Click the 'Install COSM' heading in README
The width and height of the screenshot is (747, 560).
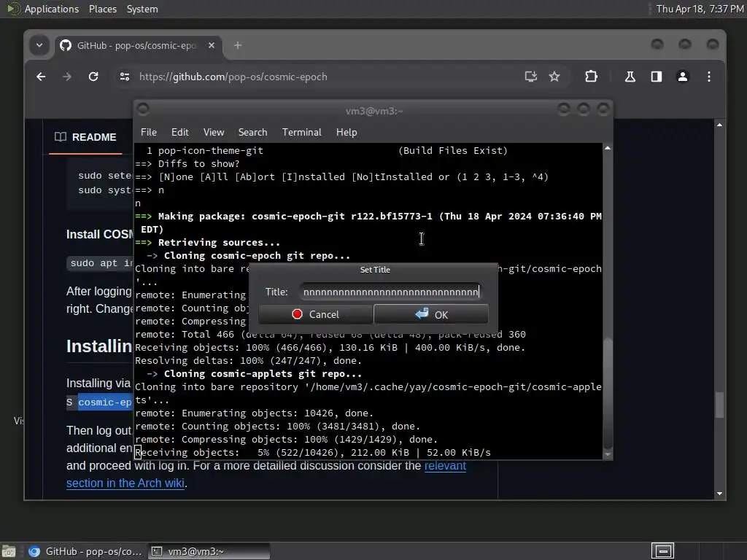pos(99,234)
